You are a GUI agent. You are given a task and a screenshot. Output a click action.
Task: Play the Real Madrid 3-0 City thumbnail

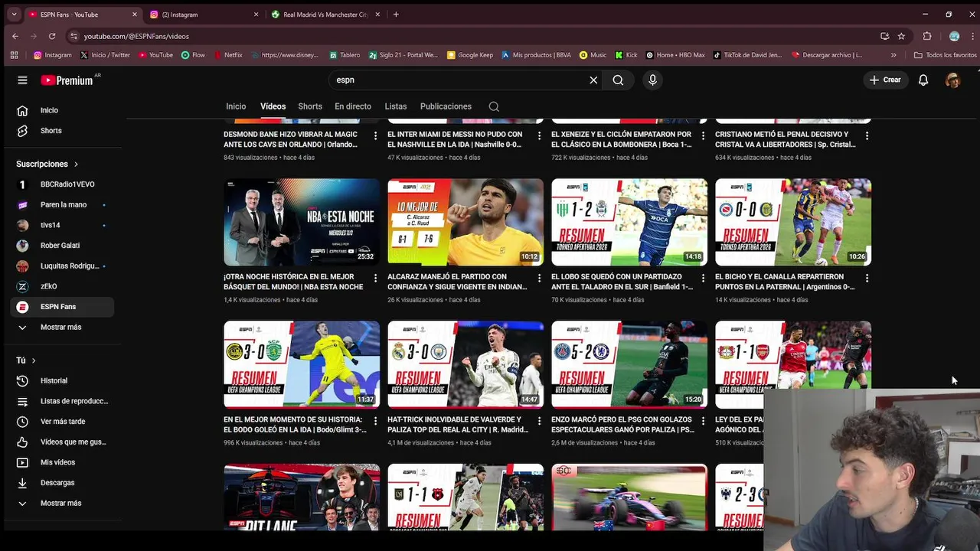[465, 364]
